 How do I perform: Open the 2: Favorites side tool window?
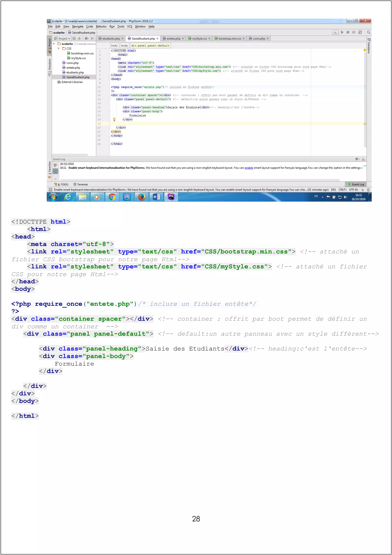[x=50, y=170]
